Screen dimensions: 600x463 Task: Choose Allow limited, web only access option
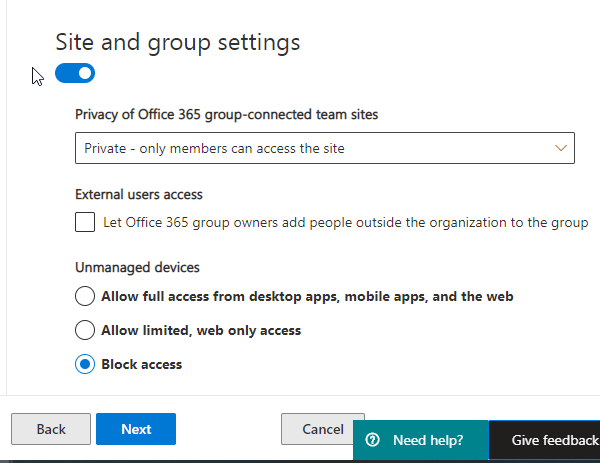[x=85, y=330]
